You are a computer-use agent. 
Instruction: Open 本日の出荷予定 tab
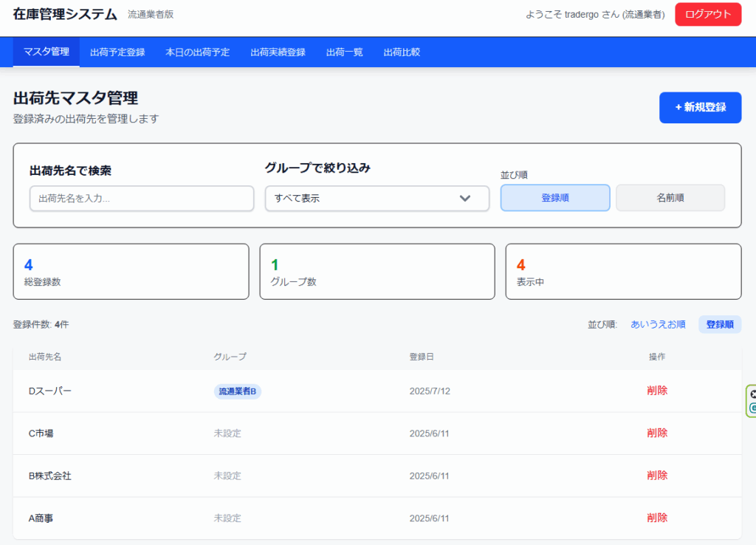coord(197,52)
